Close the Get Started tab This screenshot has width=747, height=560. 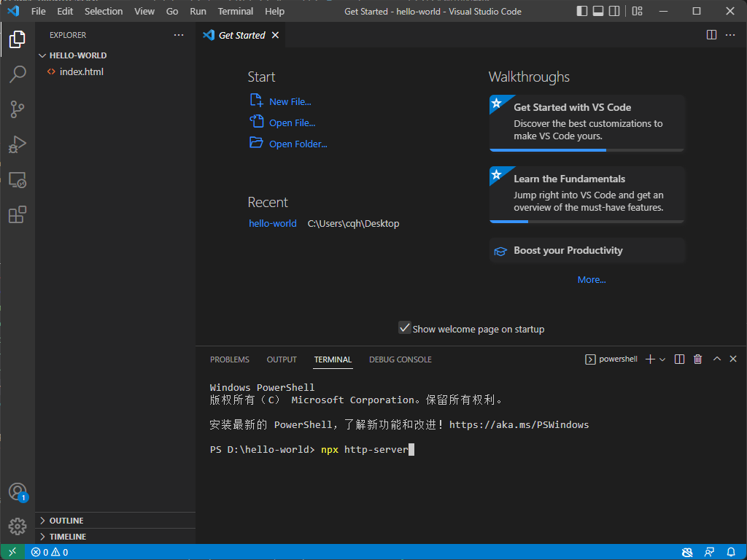click(x=275, y=35)
